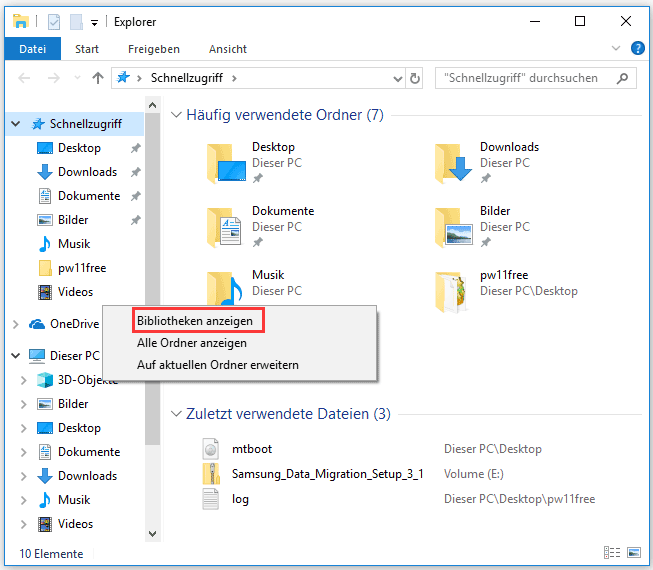Open the Start ribbon tab
This screenshot has width=653, height=570.
coord(87,49)
